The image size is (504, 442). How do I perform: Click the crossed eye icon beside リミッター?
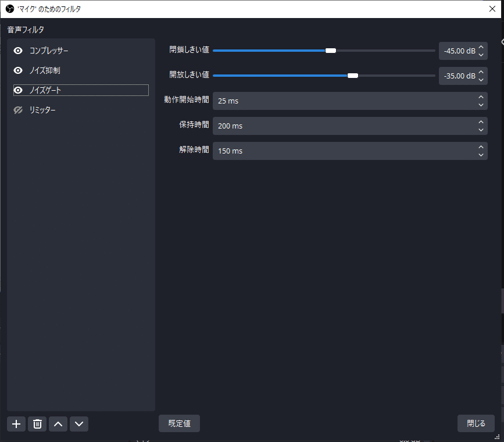coord(17,109)
